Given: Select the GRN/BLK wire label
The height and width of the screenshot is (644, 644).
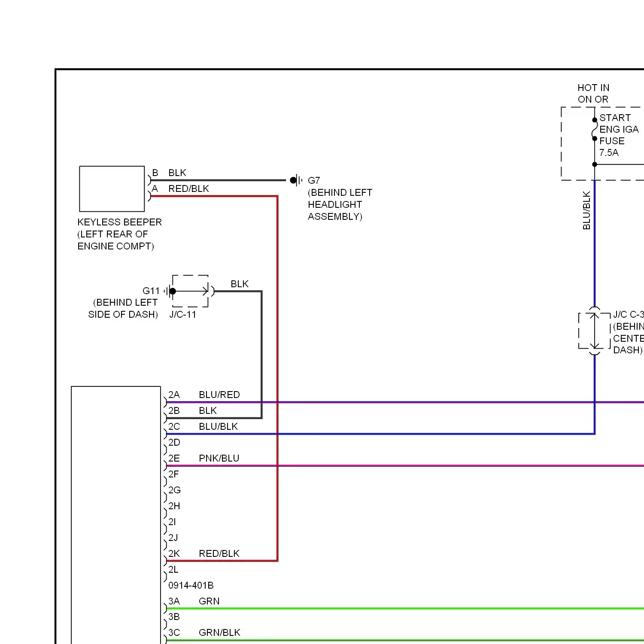Looking at the screenshot, I should tap(219, 632).
